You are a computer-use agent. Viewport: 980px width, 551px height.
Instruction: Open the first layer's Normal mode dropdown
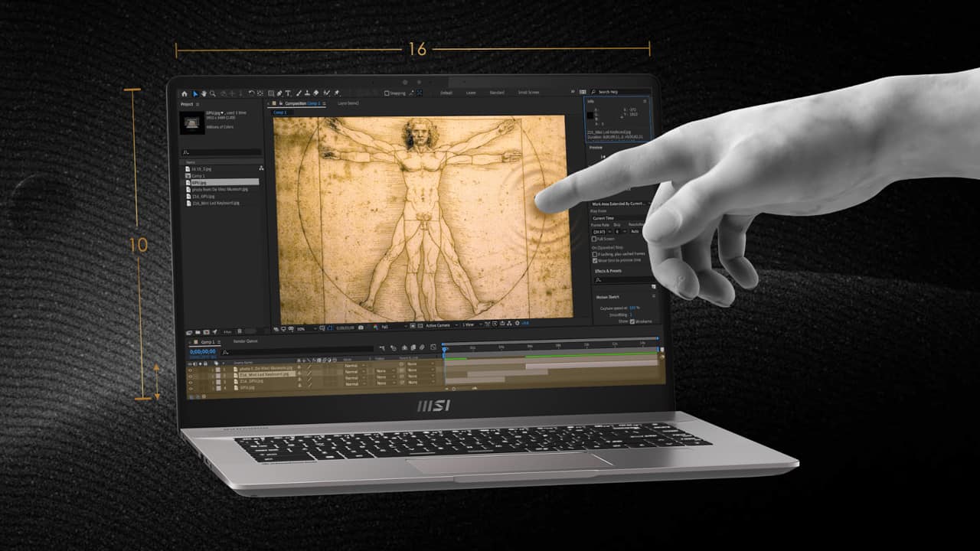click(x=354, y=366)
